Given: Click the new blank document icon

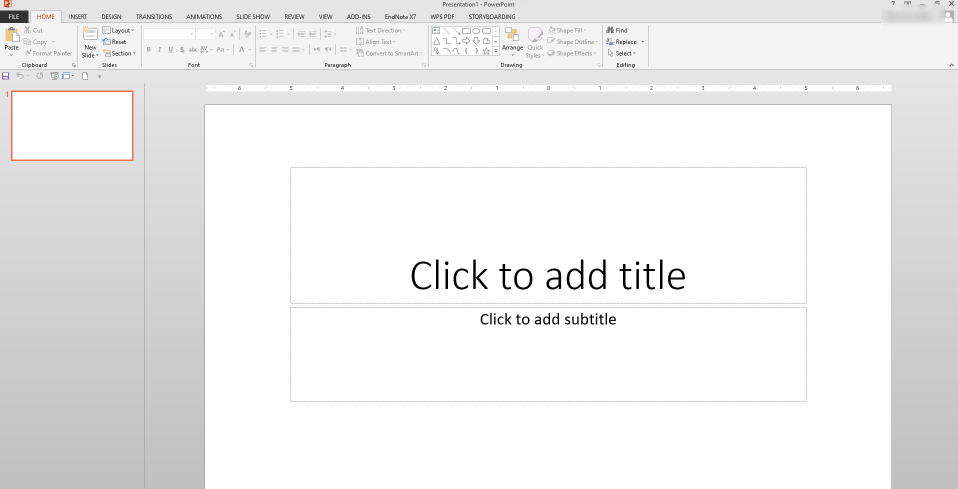Looking at the screenshot, I should pyautogui.click(x=85, y=76).
